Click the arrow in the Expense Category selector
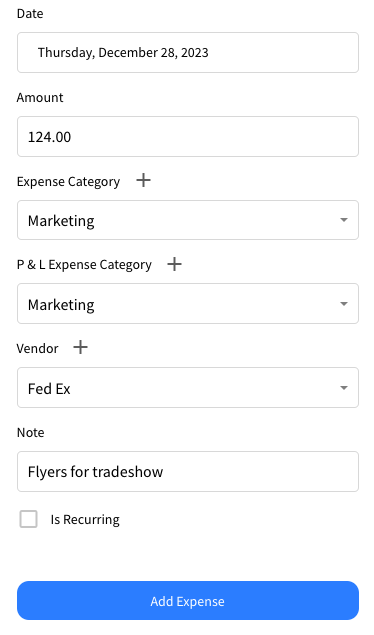374x635 pixels. (344, 220)
